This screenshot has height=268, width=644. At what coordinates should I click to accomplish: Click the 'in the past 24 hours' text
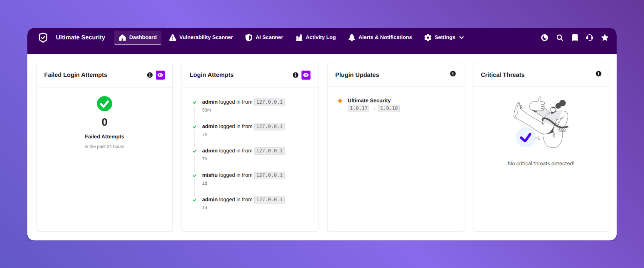pyautogui.click(x=104, y=146)
